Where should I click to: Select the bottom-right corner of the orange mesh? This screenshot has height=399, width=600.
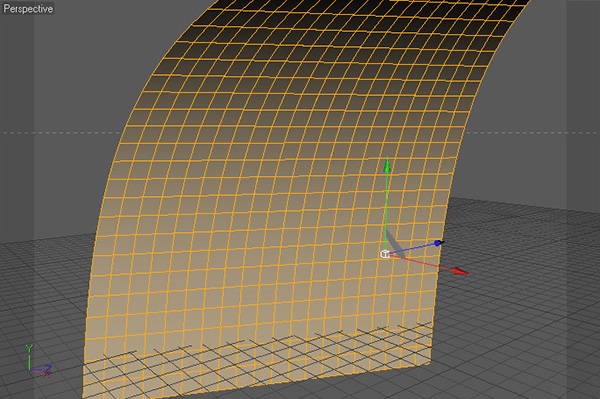pos(430,364)
